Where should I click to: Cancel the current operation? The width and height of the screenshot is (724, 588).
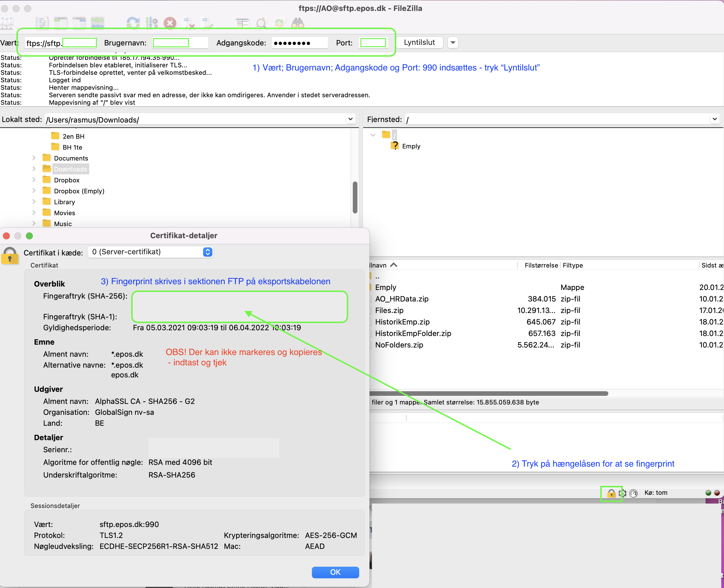pos(170,23)
